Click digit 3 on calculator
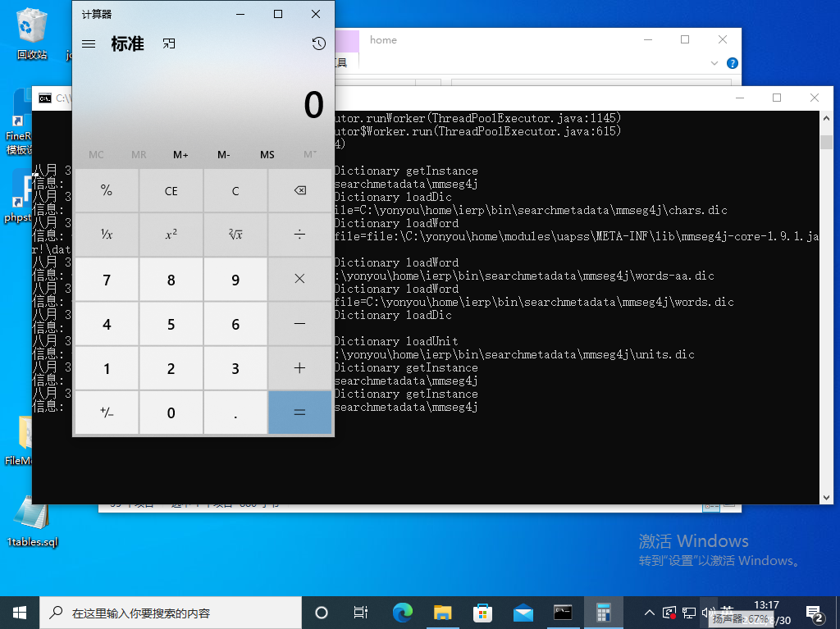 (235, 368)
